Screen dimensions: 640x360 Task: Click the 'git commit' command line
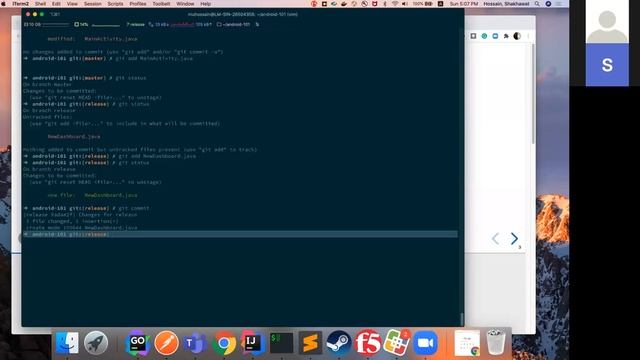click(87, 208)
